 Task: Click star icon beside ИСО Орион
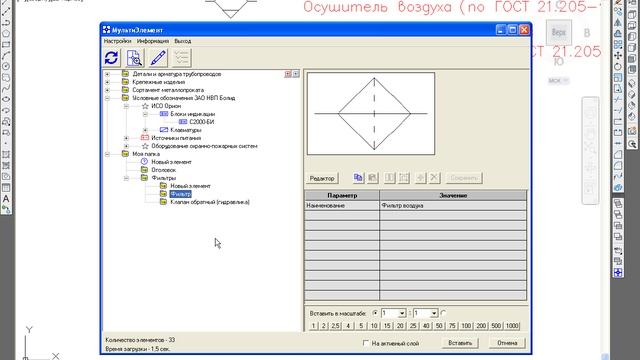[x=145, y=106]
